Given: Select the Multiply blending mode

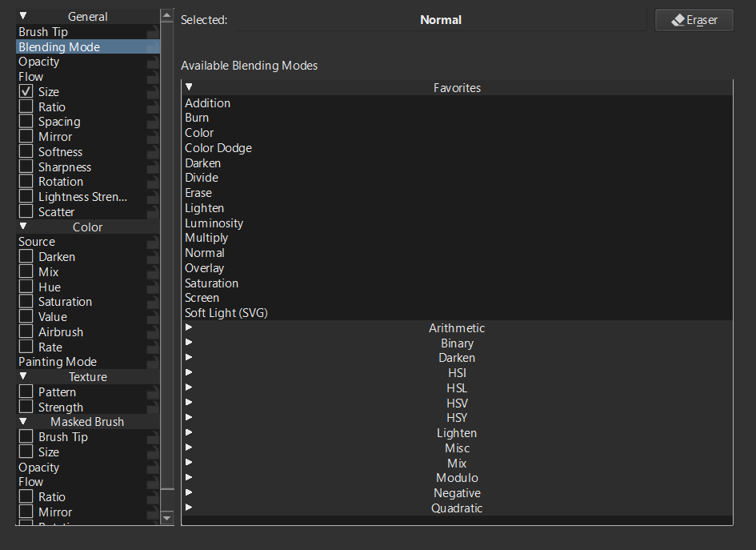Looking at the screenshot, I should (206, 238).
